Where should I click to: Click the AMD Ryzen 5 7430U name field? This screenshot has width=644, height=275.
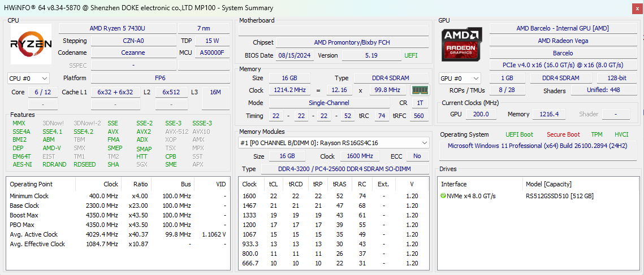117,28
